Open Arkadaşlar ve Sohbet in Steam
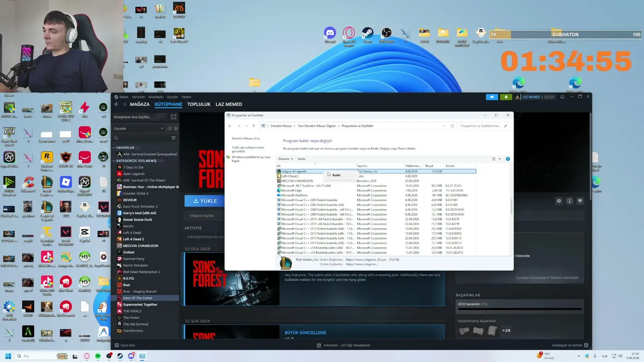The height and width of the screenshot is (362, 644). 570,345
